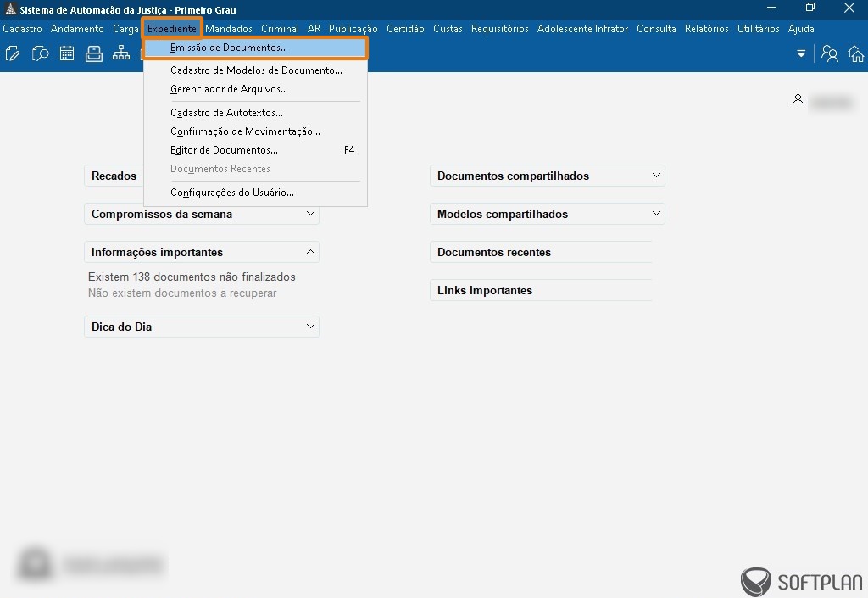Expand the Modelos compartilhados section

(656, 214)
